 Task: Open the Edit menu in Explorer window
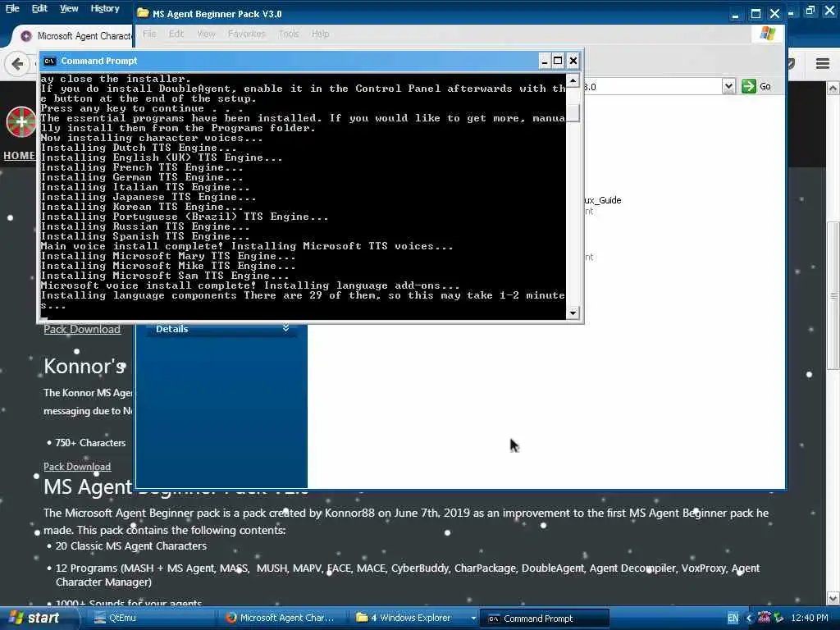tap(176, 34)
